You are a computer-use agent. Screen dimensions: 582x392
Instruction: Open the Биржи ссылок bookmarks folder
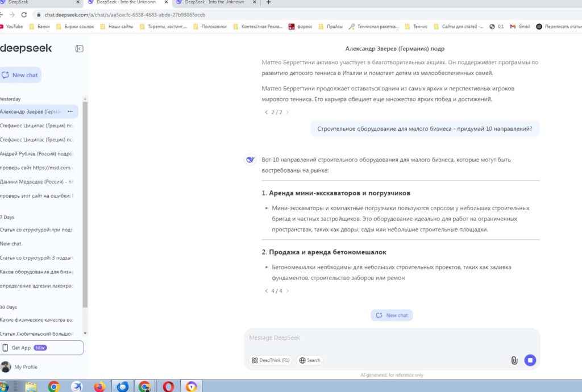76,27
